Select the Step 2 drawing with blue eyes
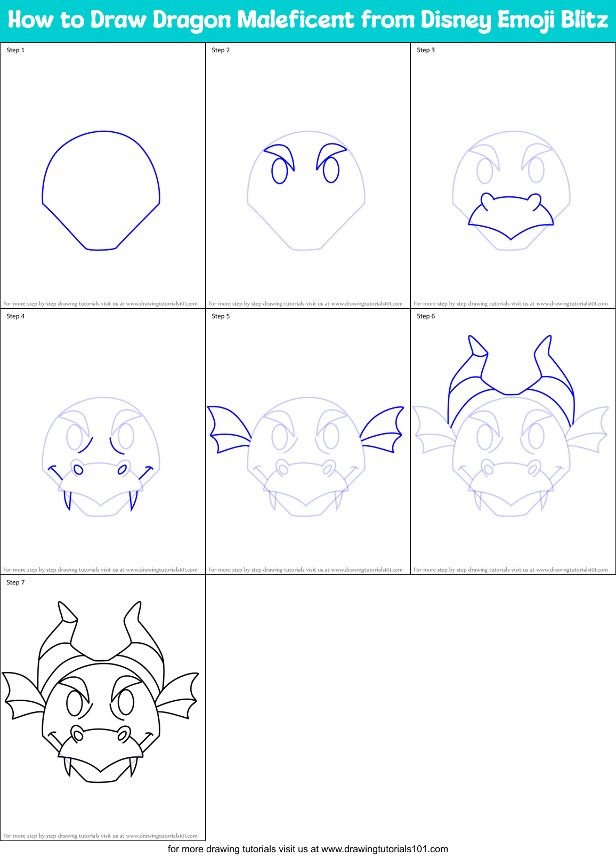 [x=306, y=190]
